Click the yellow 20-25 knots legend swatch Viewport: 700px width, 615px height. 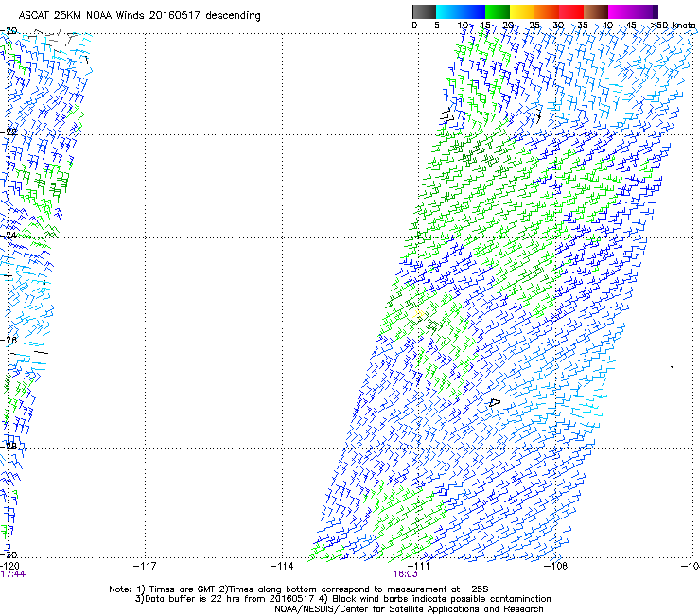(522, 11)
